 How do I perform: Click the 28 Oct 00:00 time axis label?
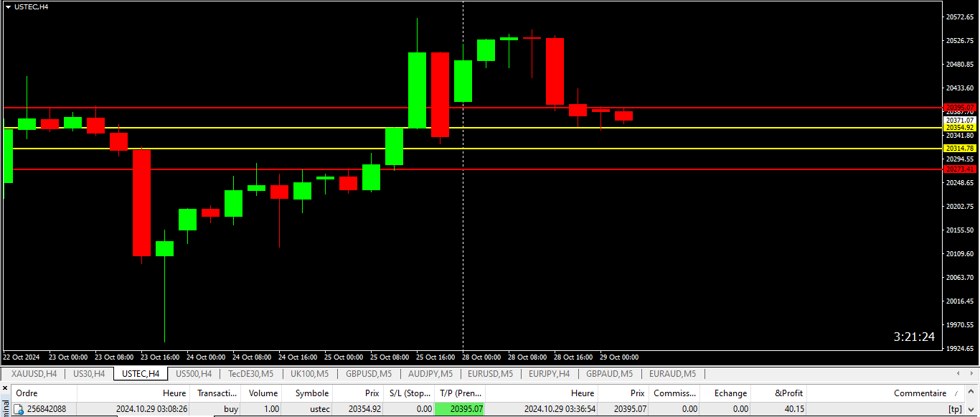(x=483, y=357)
